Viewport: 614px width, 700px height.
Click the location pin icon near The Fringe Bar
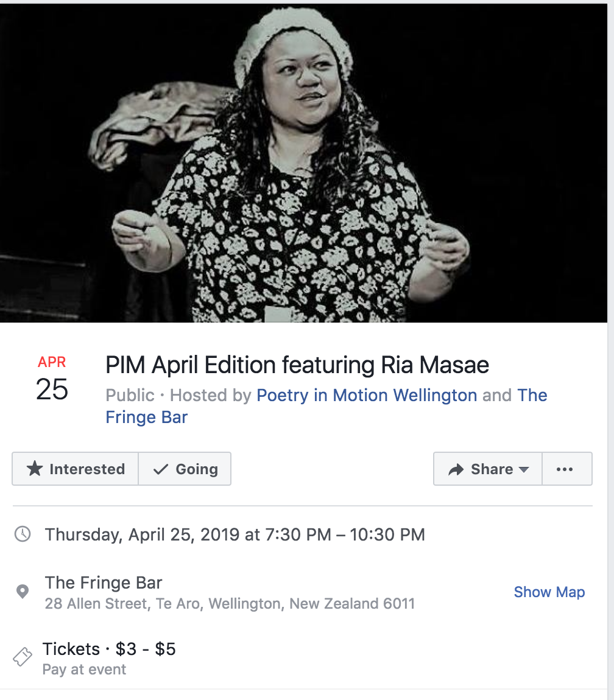(x=23, y=590)
